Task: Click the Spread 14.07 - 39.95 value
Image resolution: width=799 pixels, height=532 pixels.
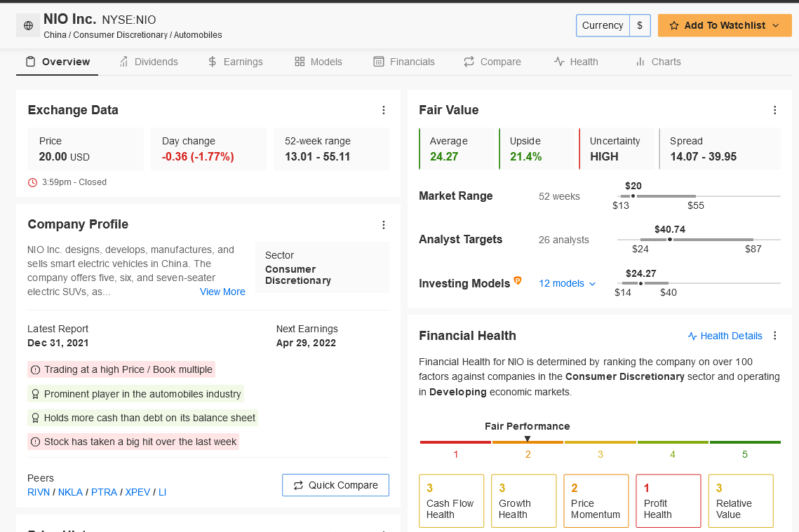Action: [703, 157]
